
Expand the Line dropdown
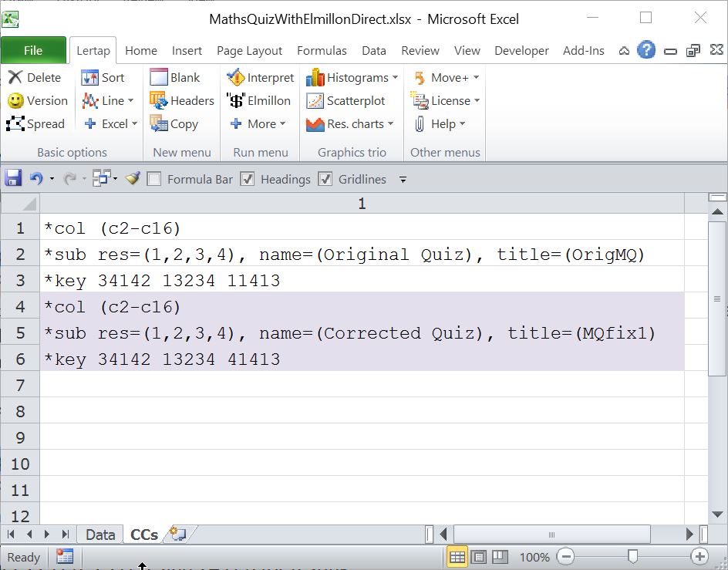coord(131,101)
